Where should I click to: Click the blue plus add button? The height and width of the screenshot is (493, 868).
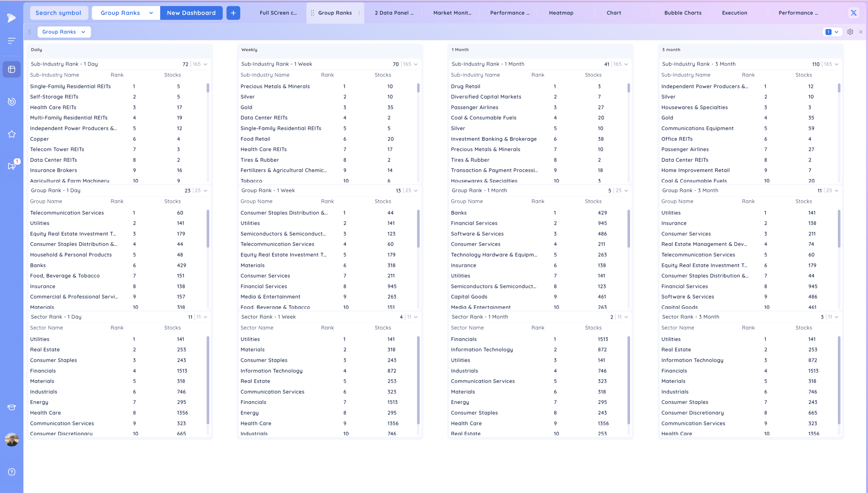233,13
